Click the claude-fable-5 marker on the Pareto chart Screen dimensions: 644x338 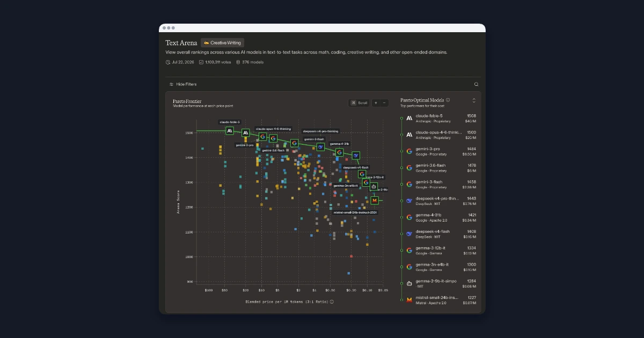coord(230,130)
